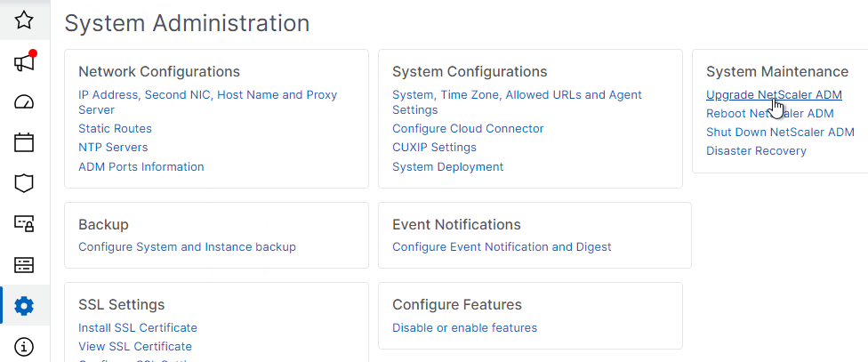Open the help info icon in sidebar
The image size is (868, 362).
(x=24, y=347)
